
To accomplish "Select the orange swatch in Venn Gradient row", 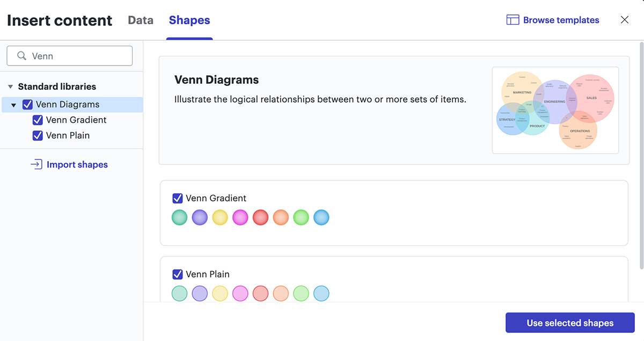I will (x=281, y=217).
